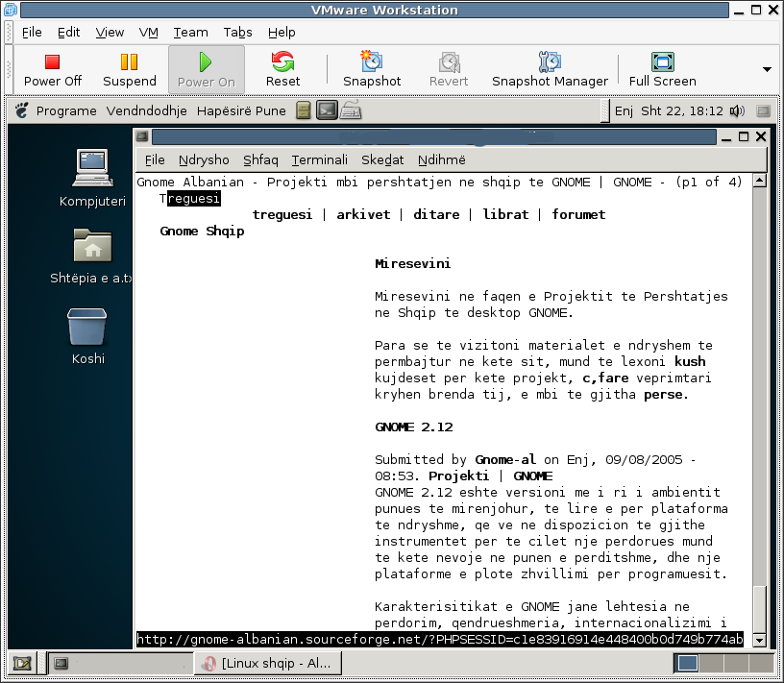The width and height of the screenshot is (784, 683).
Task: Open the Ndihmë menu
Action: [x=442, y=160]
